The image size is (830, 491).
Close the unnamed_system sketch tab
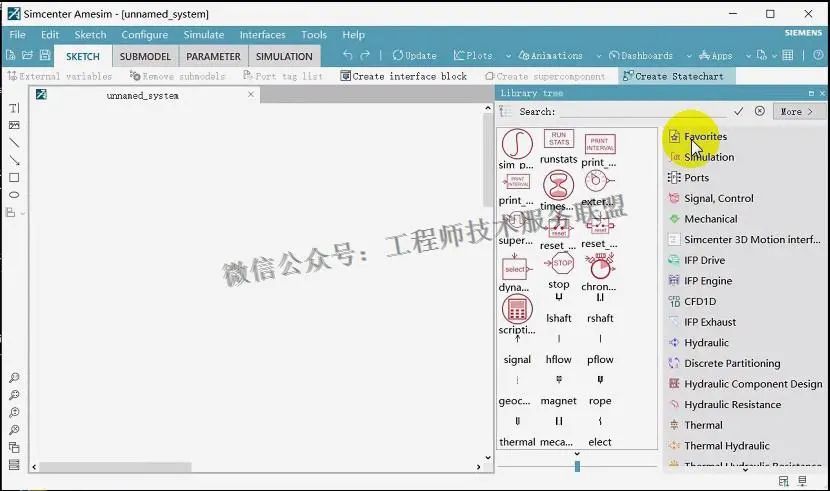[x=251, y=94]
